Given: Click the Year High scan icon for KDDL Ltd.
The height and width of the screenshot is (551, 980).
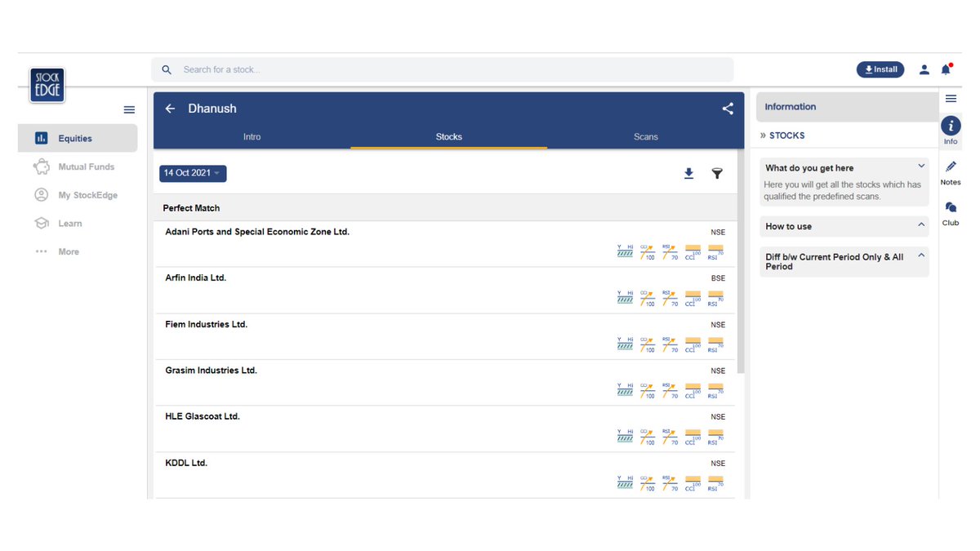Looking at the screenshot, I should [x=626, y=482].
